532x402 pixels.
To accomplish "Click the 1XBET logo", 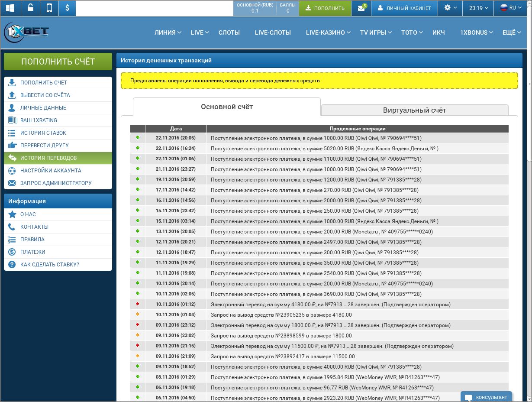I will 27,32.
